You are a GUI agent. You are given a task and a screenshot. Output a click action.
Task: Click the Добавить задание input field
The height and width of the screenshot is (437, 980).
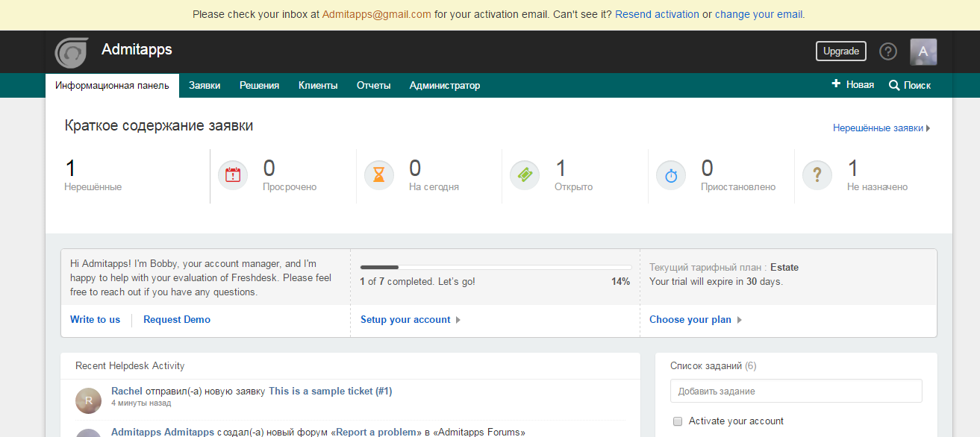pyautogui.click(x=796, y=391)
